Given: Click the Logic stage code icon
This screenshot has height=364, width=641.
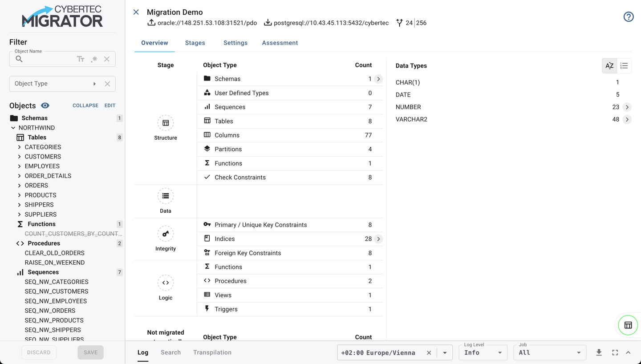Looking at the screenshot, I should [166, 283].
